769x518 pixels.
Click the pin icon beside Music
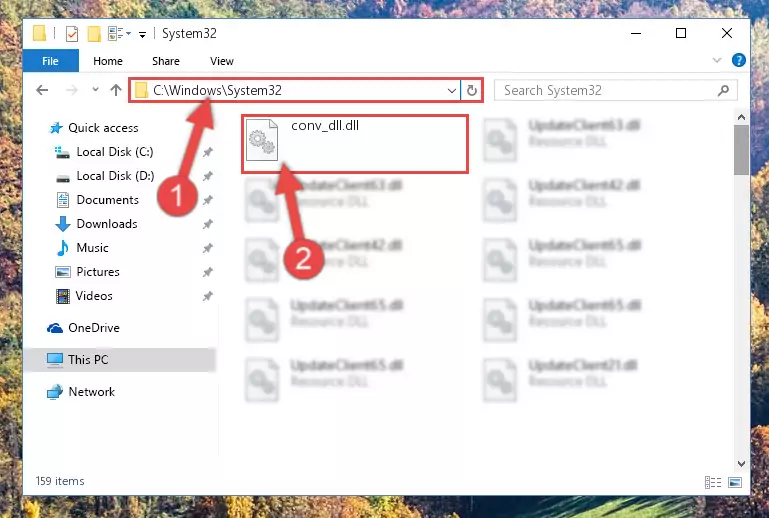[x=208, y=248]
